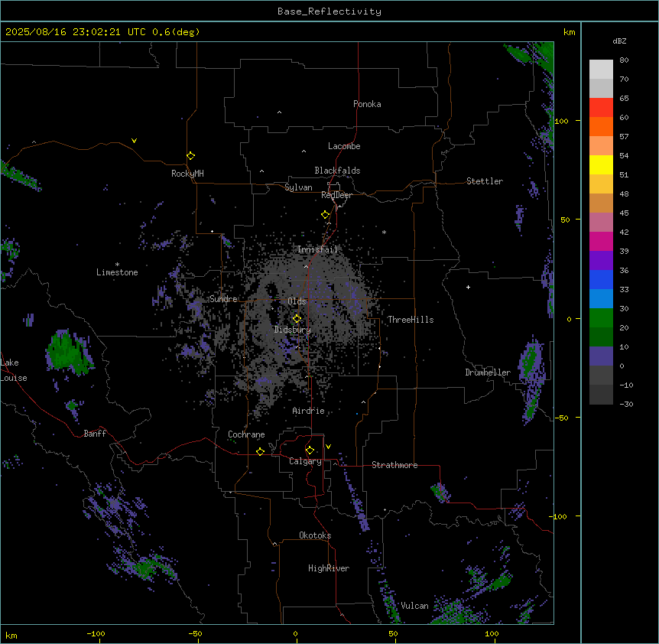This screenshot has width=659, height=644.
Task: Click the Vulcan town label
Action: coord(415,606)
